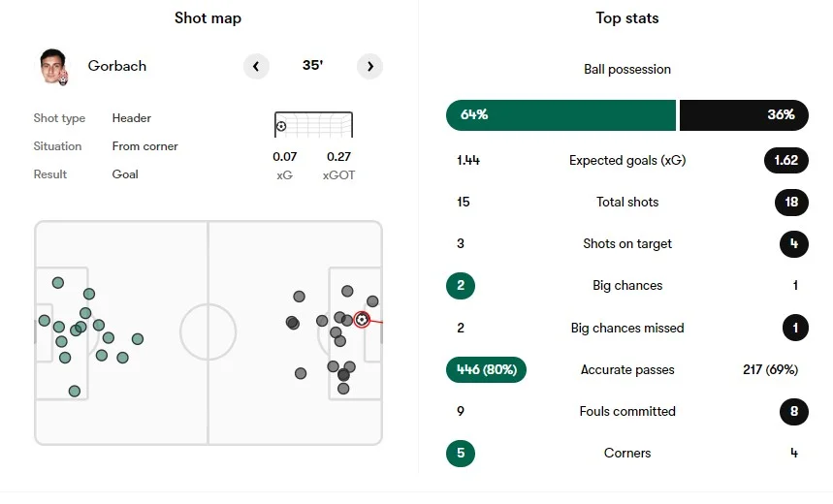This screenshot has height=504, width=833.
Task: Go to the previous shot arrow
Action: 256,66
